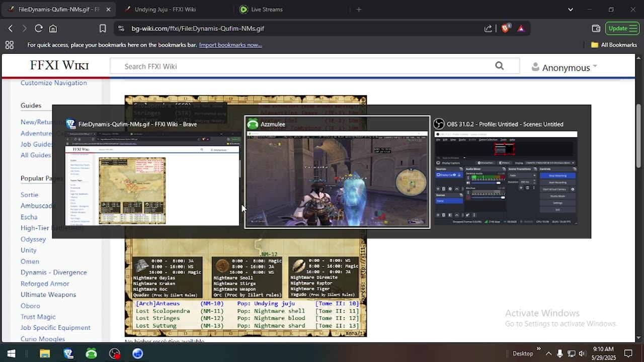Image resolution: width=644 pixels, height=362 pixels.
Task: Reload the current wiki page
Action: (39, 29)
